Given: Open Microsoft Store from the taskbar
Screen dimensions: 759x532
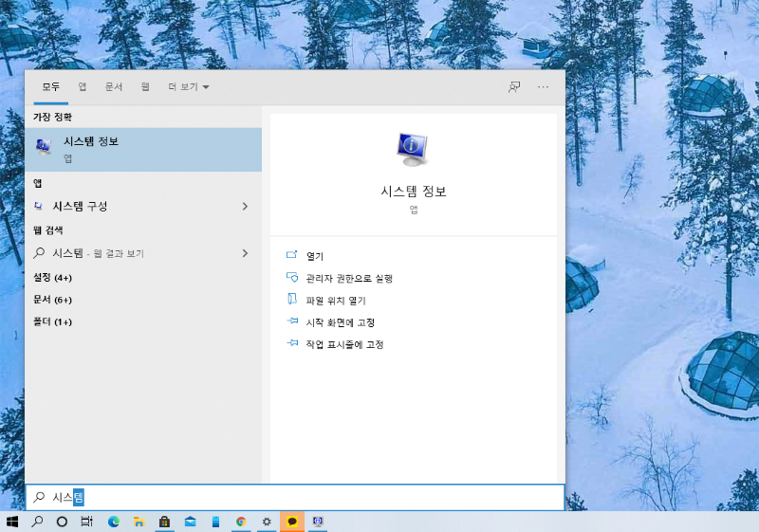Looking at the screenshot, I should click(x=164, y=522).
